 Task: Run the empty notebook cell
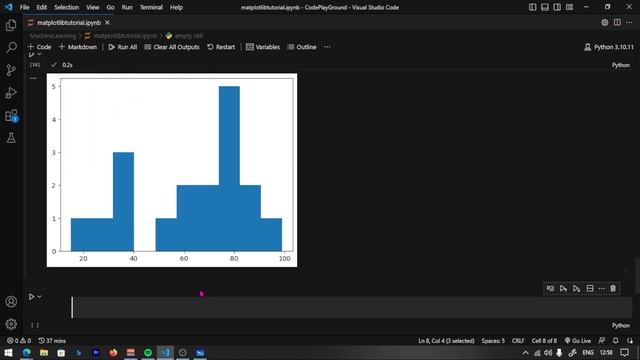[31, 297]
